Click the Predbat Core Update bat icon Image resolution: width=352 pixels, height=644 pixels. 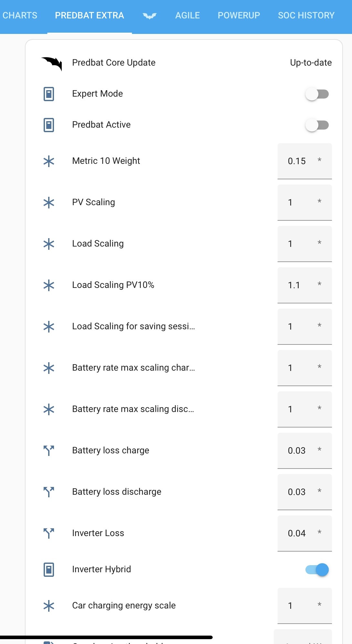click(x=51, y=63)
